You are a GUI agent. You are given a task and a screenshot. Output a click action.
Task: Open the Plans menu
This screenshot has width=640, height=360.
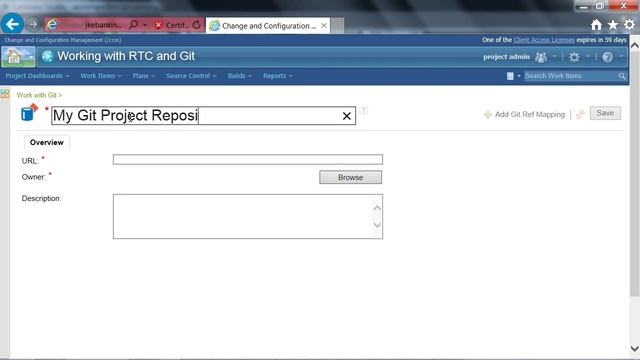pyautogui.click(x=144, y=76)
